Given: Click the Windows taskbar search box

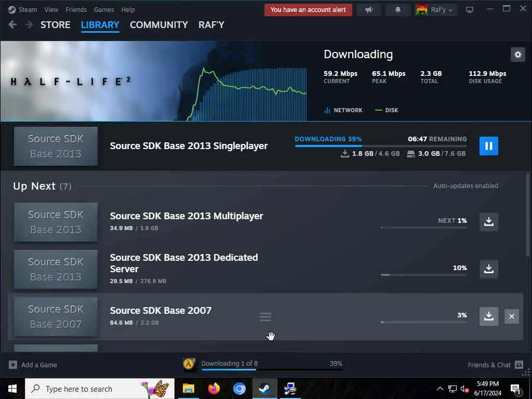Looking at the screenshot, I should click(99, 389).
